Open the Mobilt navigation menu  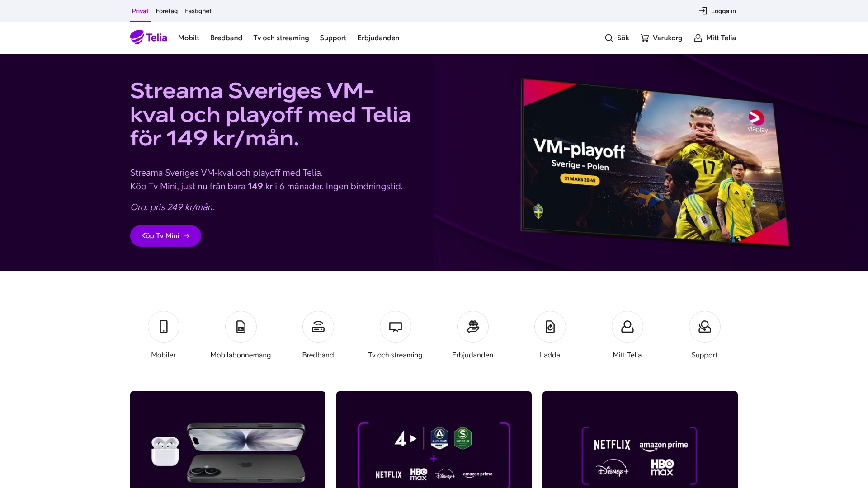click(x=188, y=38)
